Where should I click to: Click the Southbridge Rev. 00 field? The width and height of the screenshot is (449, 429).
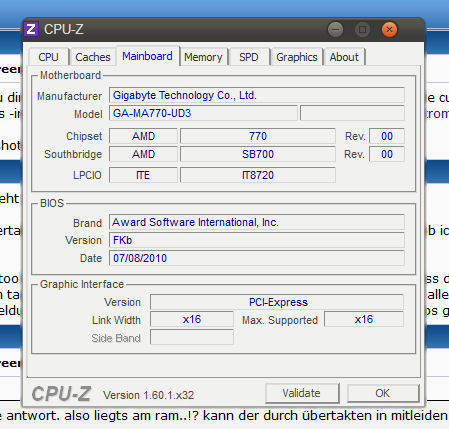pos(387,154)
